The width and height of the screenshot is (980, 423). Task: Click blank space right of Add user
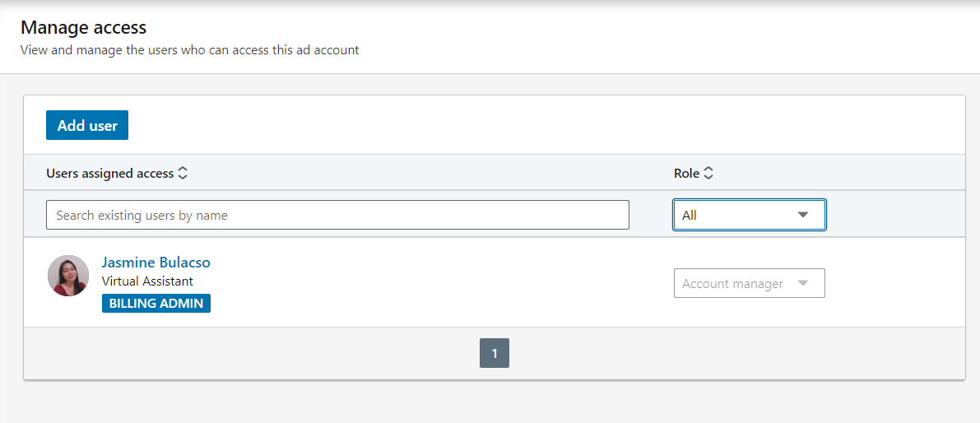(532, 125)
